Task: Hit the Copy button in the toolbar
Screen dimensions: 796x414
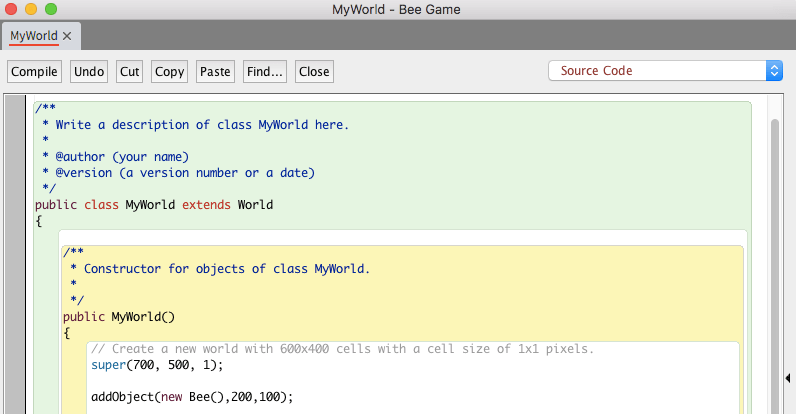Action: click(169, 72)
